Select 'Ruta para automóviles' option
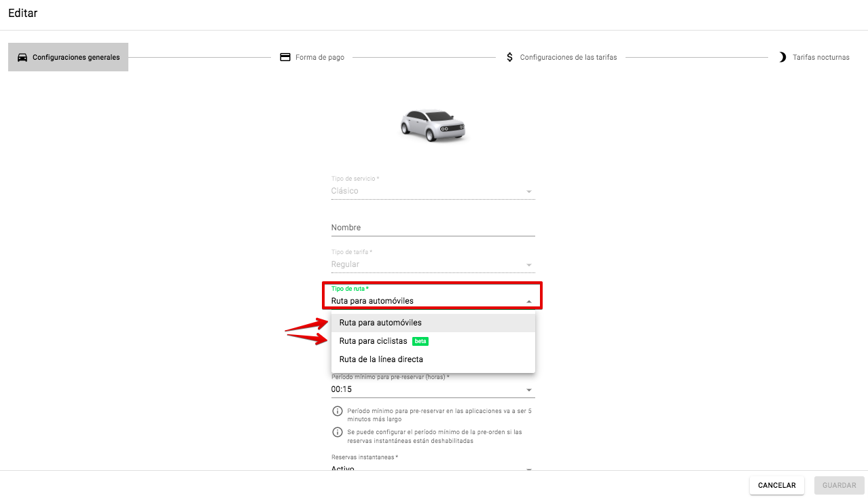The height and width of the screenshot is (498, 868). pos(380,323)
